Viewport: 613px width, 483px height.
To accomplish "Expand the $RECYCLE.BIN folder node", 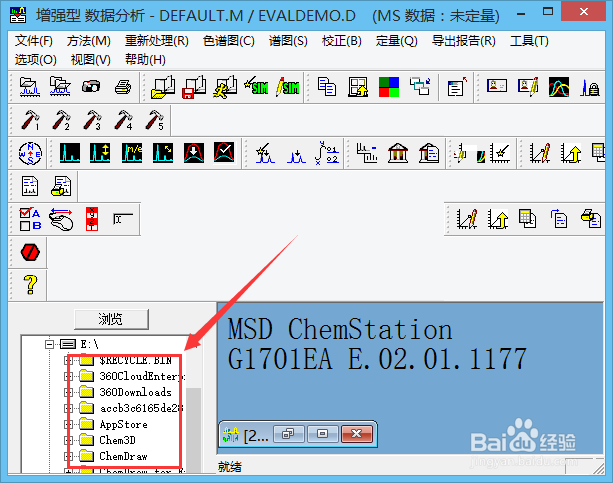I will click(x=68, y=360).
